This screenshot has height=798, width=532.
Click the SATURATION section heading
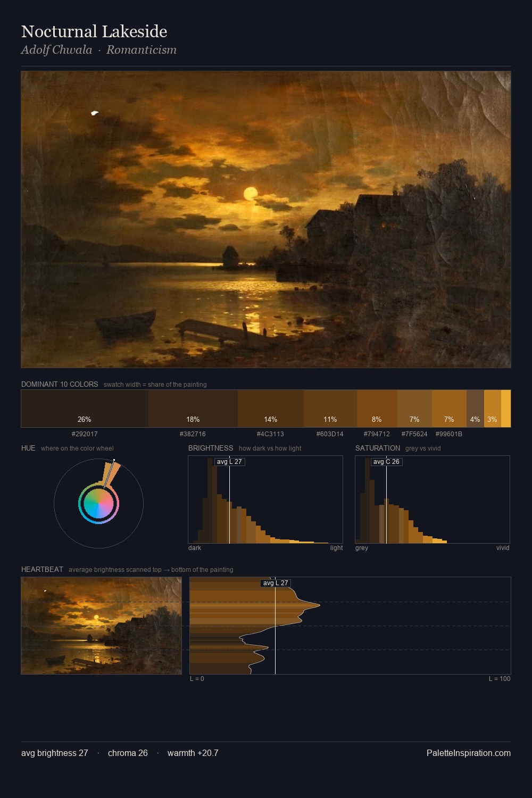pyautogui.click(x=378, y=448)
